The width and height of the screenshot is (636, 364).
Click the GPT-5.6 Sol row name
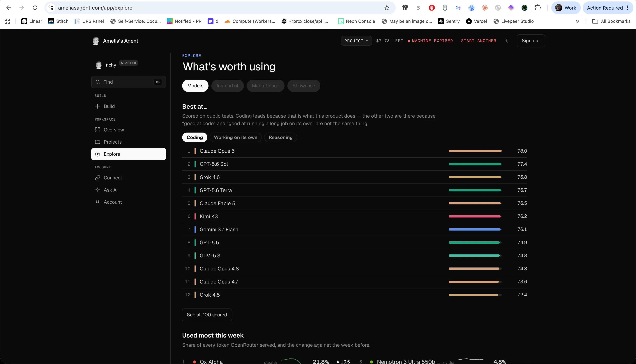click(214, 164)
